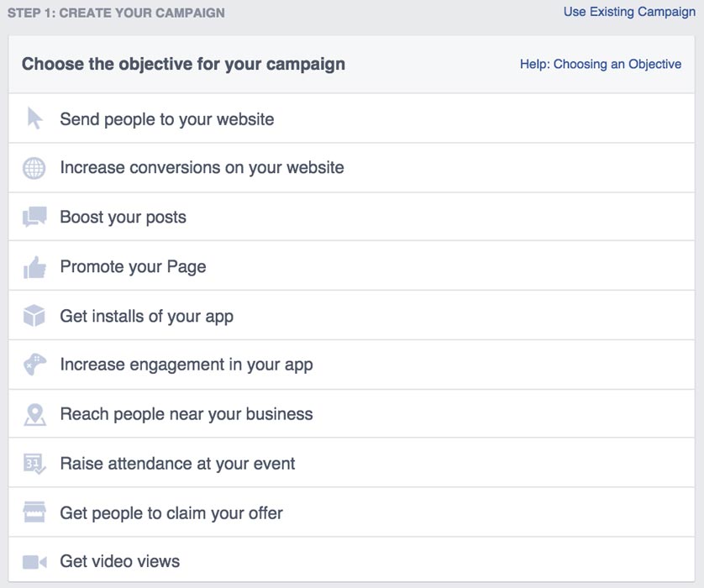
Task: Select Get installs of your app
Action: [147, 315]
